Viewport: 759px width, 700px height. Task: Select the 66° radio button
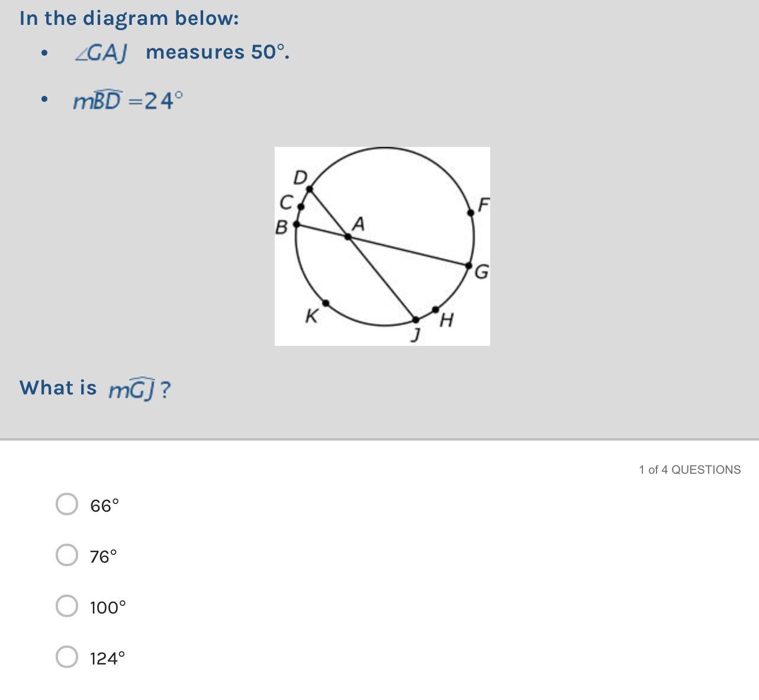67,505
